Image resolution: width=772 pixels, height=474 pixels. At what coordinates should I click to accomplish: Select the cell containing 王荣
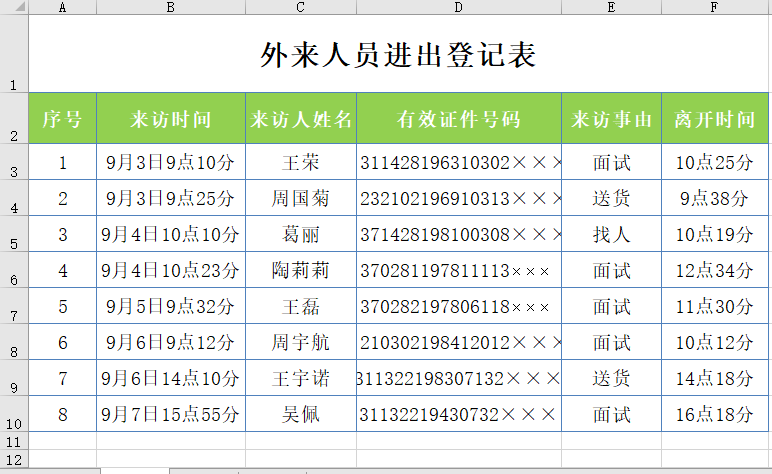click(300, 163)
